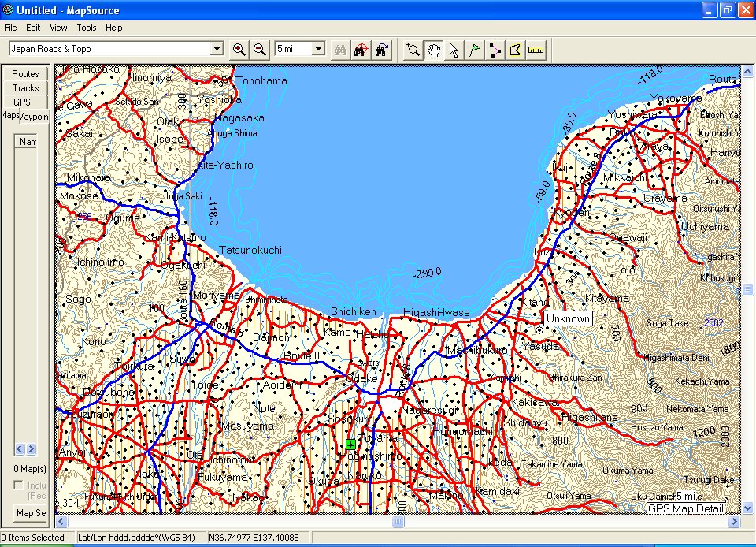Toggle the Include route calculation checkbox
The height and width of the screenshot is (547, 756).
(18, 486)
